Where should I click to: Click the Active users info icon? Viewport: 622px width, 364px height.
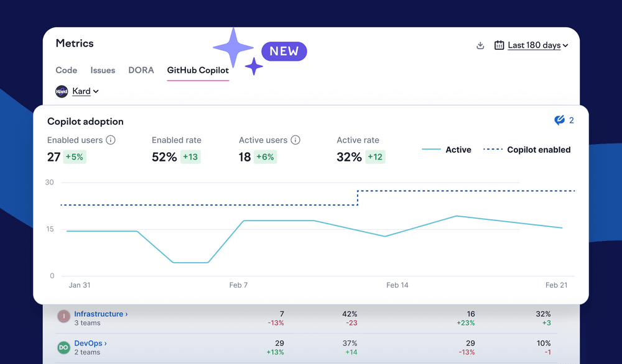point(295,140)
